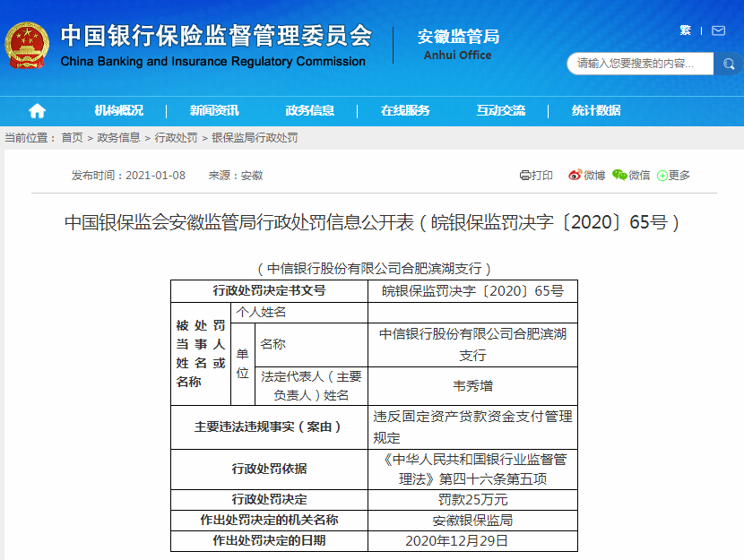Click table header 行政处罚决定书文号
This screenshot has width=744, height=560.
pos(269,290)
